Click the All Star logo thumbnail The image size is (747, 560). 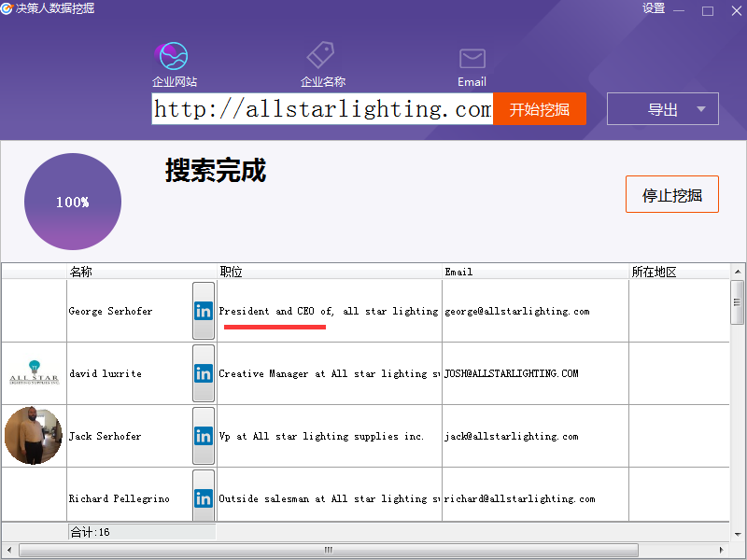pyautogui.click(x=34, y=373)
